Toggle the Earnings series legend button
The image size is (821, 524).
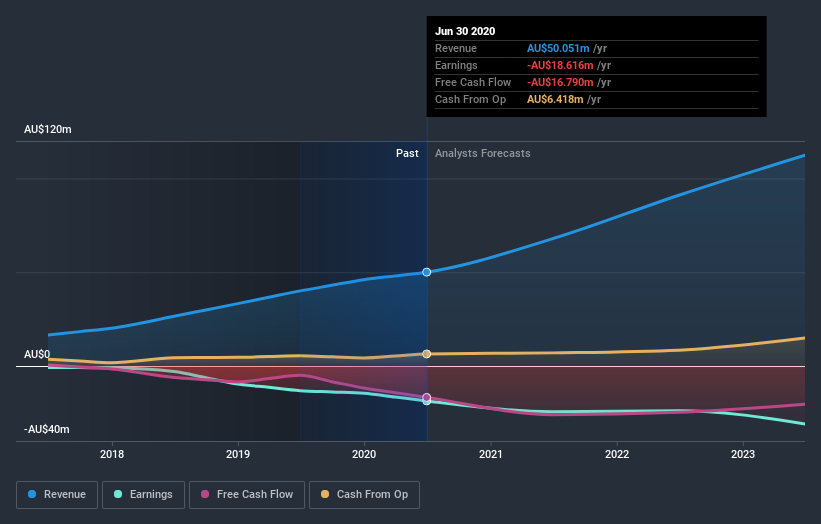143,495
